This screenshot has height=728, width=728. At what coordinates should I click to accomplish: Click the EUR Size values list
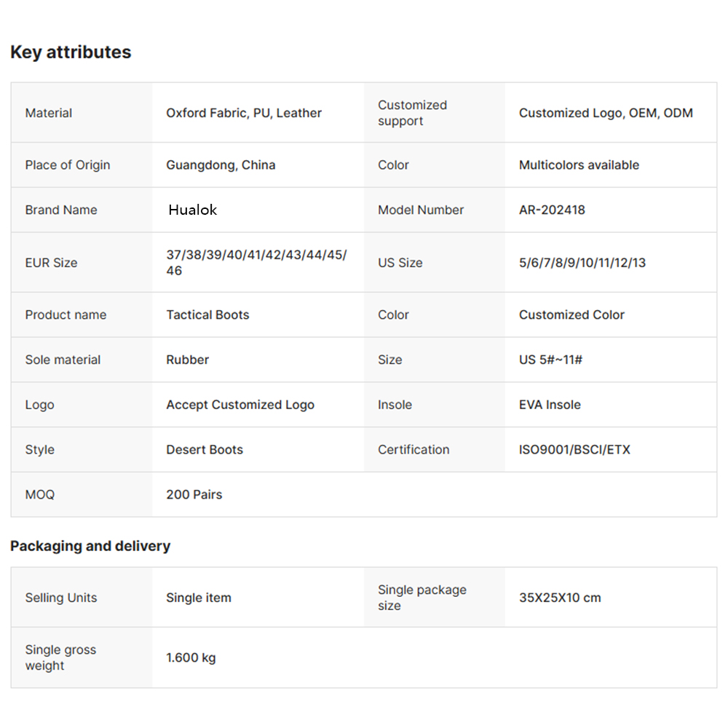[x=256, y=263]
